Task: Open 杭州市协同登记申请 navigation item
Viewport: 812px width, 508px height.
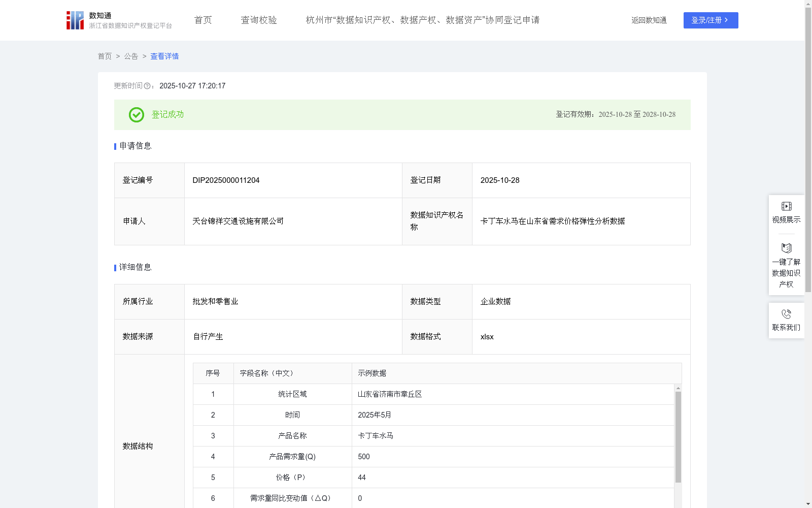Action: [423, 20]
